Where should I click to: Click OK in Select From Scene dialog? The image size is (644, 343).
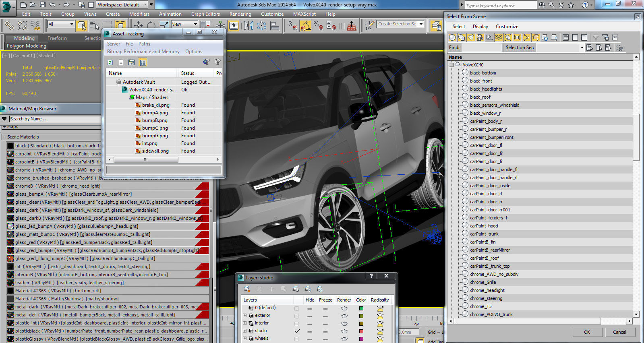point(587,332)
